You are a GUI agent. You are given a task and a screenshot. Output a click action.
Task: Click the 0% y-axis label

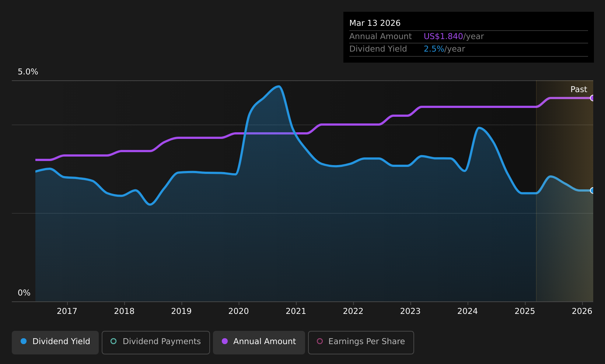pyautogui.click(x=24, y=293)
